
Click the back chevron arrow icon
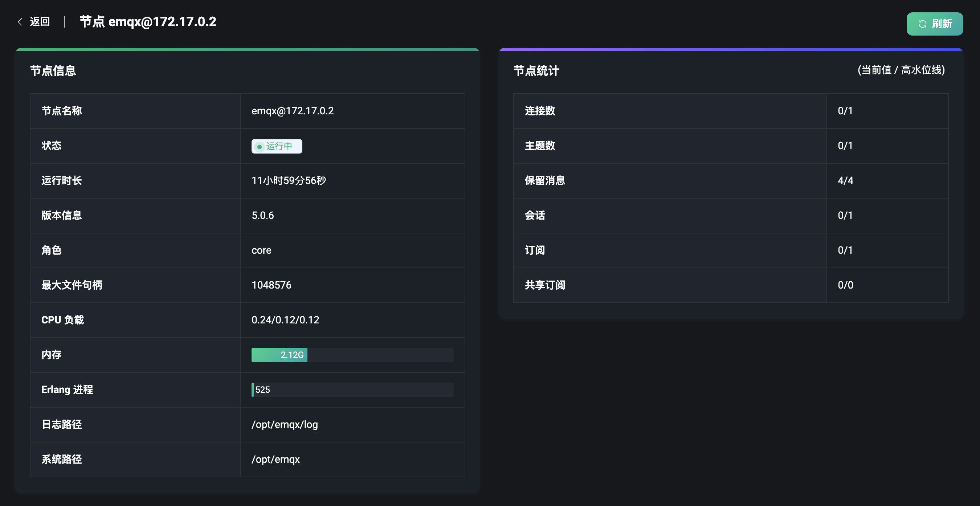coord(20,22)
